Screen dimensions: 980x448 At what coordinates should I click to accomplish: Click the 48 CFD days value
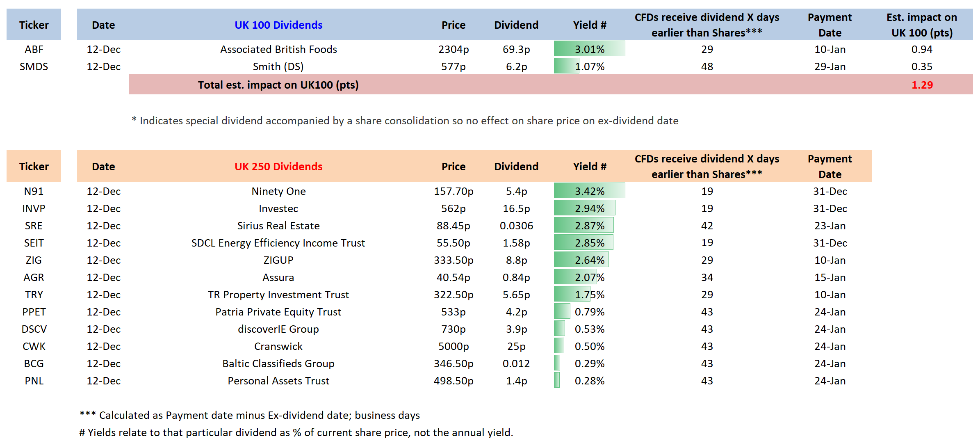[707, 66]
